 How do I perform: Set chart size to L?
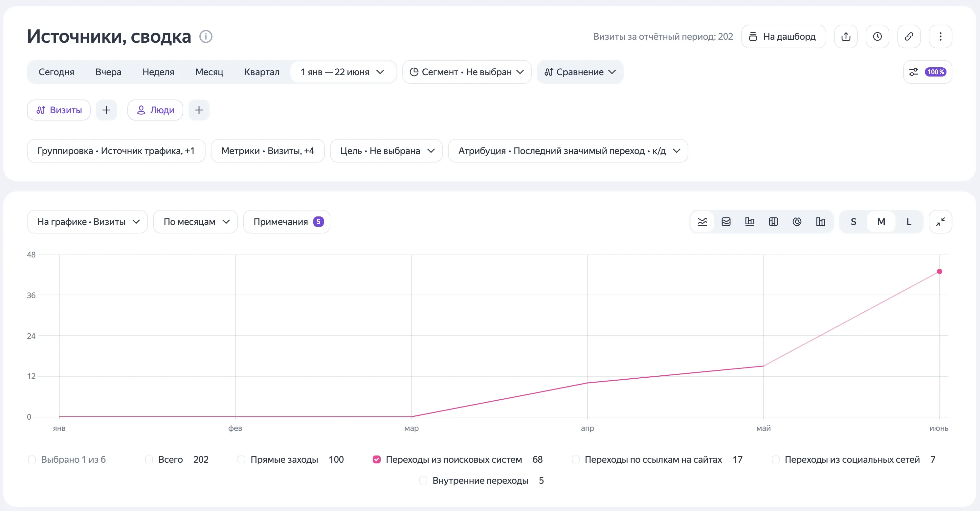click(909, 222)
